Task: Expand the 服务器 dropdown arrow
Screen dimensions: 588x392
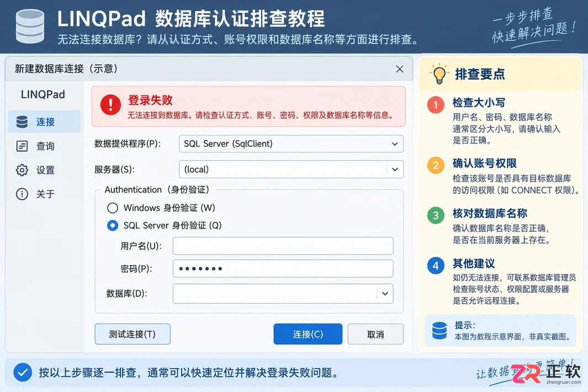Action: point(395,169)
